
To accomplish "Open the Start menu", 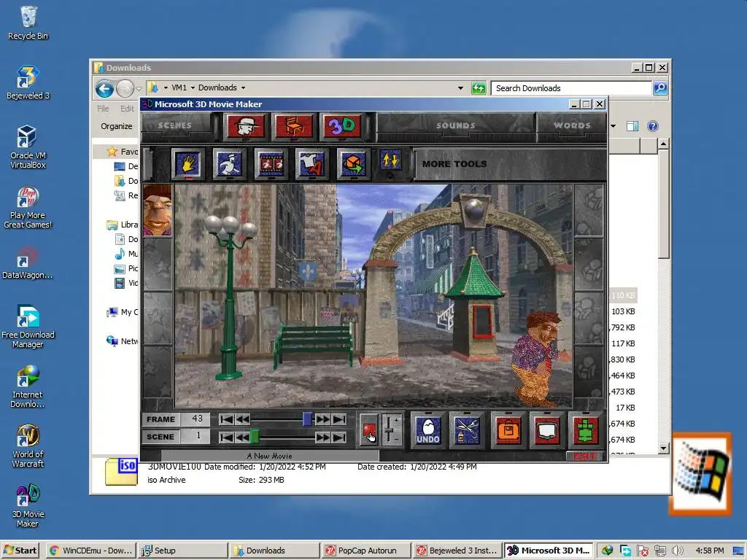I will click(x=20, y=551).
